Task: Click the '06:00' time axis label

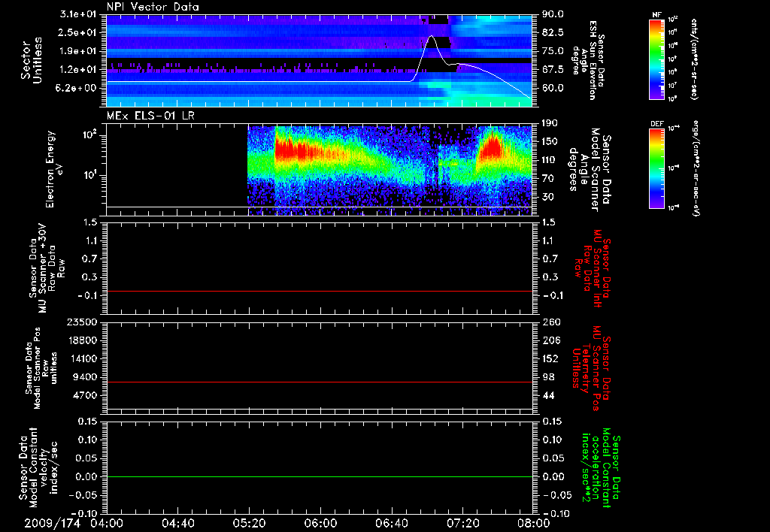Action: click(x=320, y=523)
